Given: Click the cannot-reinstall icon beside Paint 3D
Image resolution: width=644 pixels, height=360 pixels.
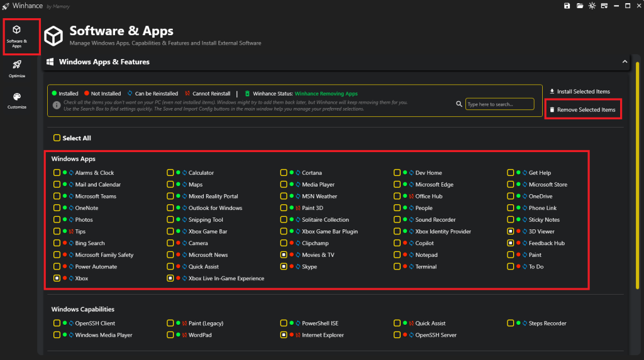Looking at the screenshot, I should [298, 208].
